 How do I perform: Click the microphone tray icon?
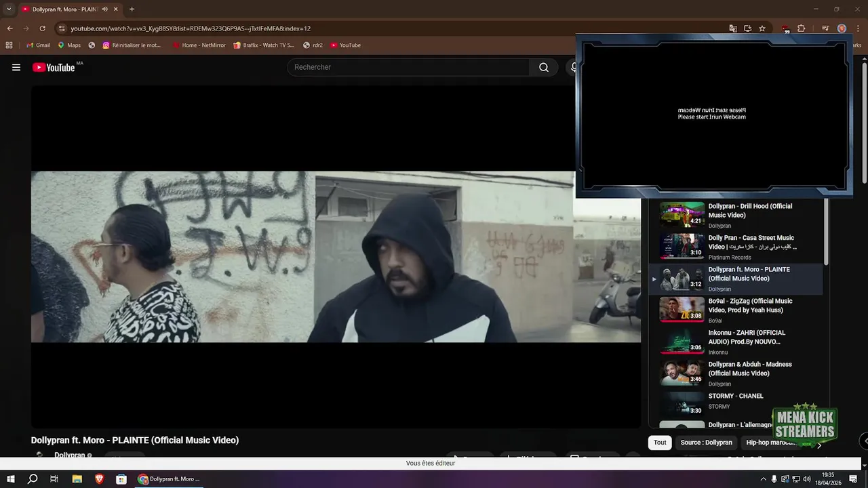(774, 479)
